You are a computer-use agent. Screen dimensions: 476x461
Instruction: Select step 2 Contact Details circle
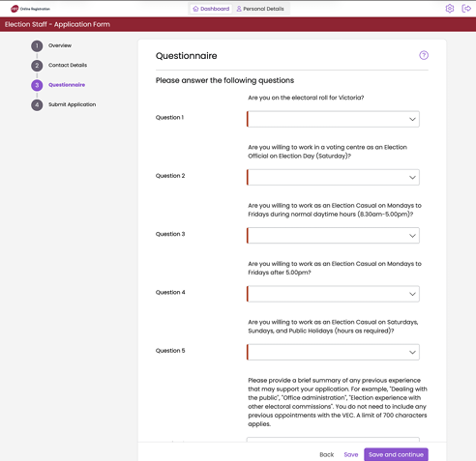37,66
